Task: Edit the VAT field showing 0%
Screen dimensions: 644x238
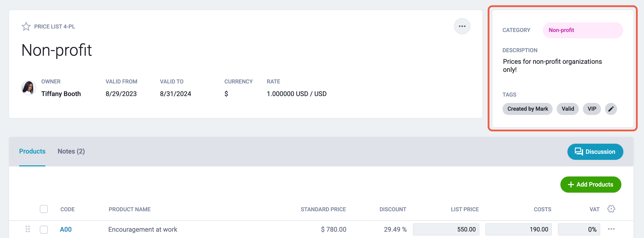Action: click(x=579, y=229)
